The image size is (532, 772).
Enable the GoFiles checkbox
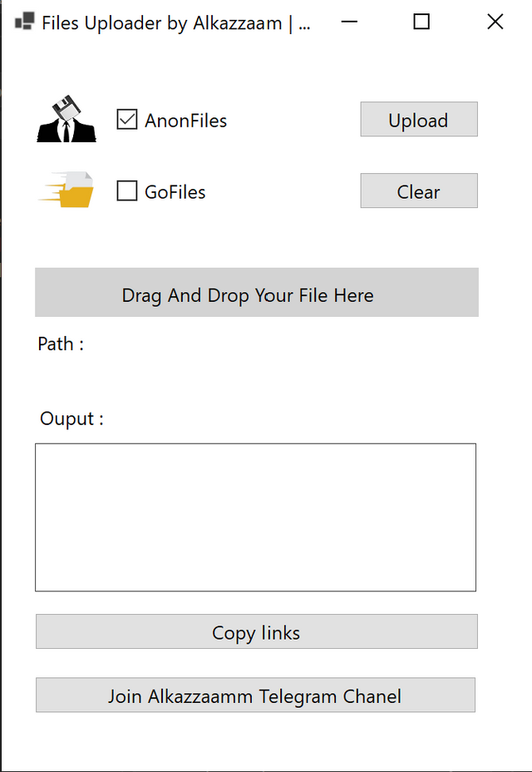click(127, 191)
